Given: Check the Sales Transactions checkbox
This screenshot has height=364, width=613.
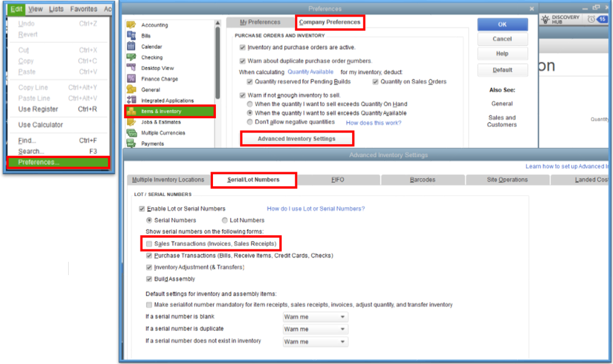Looking at the screenshot, I should click(x=149, y=244).
